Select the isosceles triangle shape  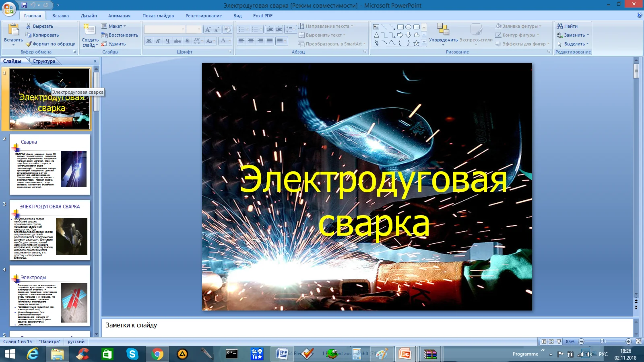(376, 35)
